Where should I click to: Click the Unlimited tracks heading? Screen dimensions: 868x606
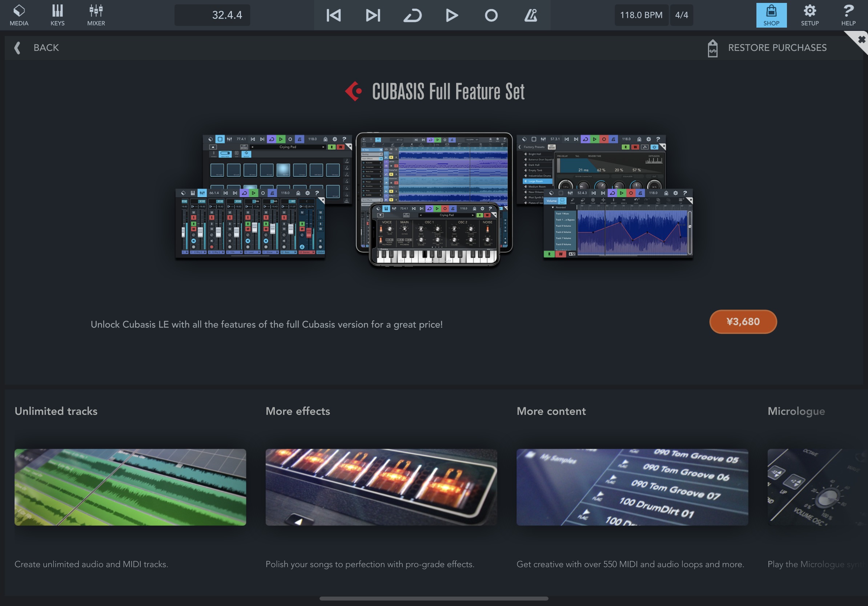click(56, 411)
